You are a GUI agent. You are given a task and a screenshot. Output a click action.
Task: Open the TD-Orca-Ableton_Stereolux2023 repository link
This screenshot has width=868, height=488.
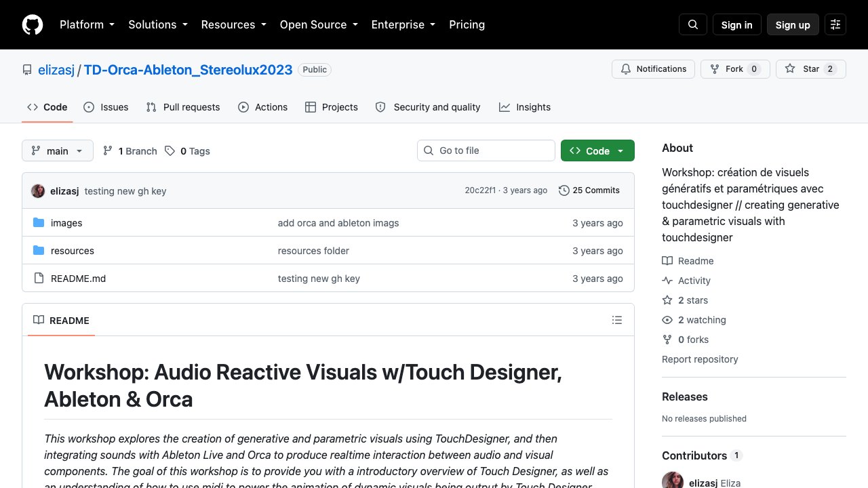(189, 70)
